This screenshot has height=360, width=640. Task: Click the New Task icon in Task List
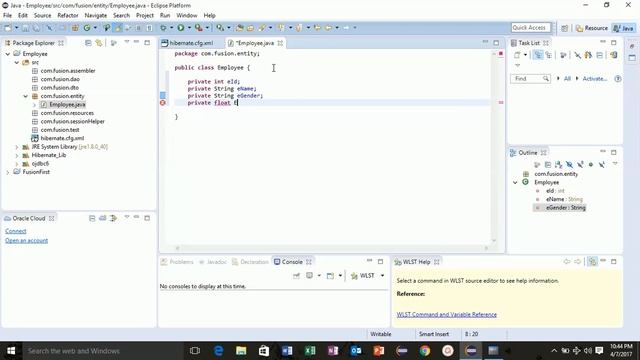pos(517,55)
